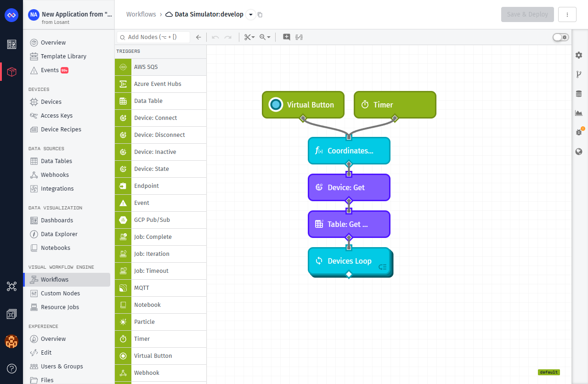Open the debug bug icon in right rail
Screen dimensions: 588x384
pos(579,132)
